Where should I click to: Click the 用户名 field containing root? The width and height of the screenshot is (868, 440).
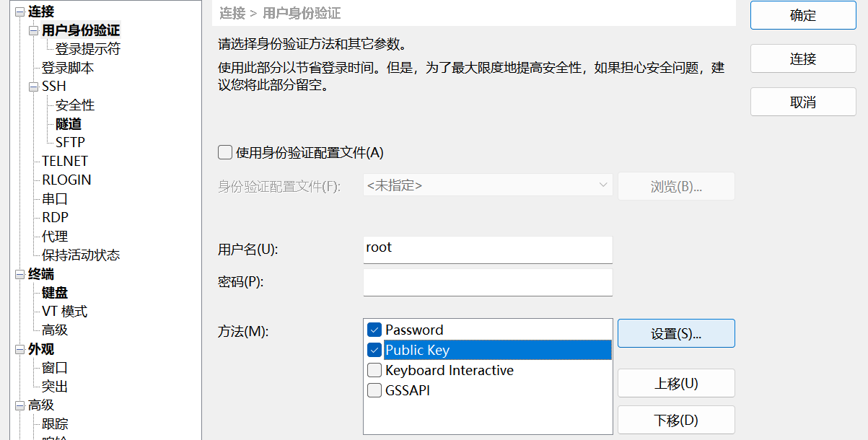click(488, 250)
